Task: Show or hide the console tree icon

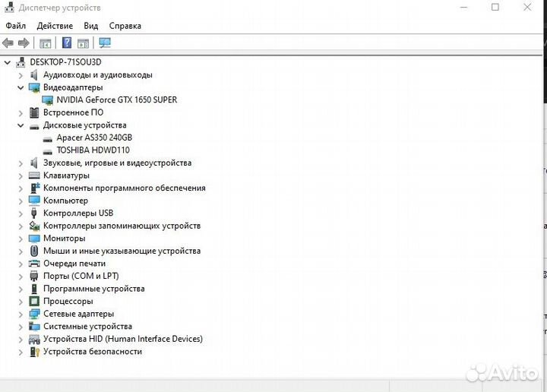Action: coord(46,43)
